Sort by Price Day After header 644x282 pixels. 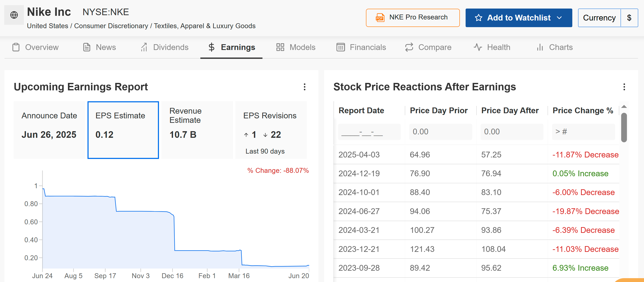click(510, 111)
